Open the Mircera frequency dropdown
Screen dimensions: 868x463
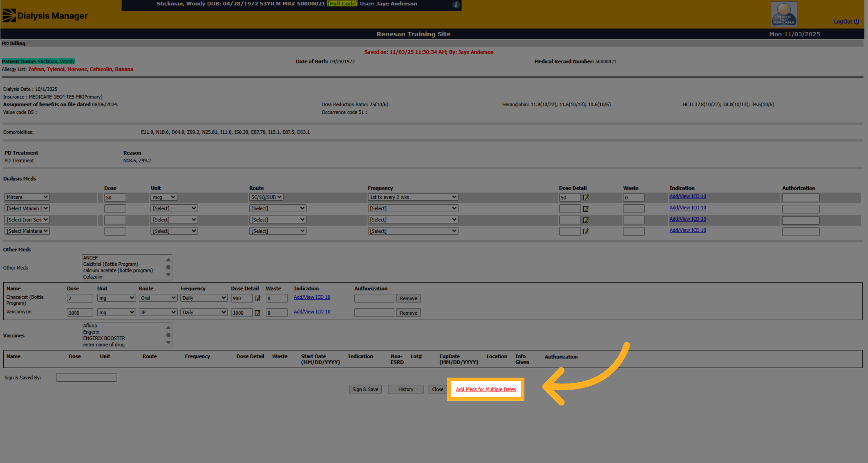click(x=413, y=197)
